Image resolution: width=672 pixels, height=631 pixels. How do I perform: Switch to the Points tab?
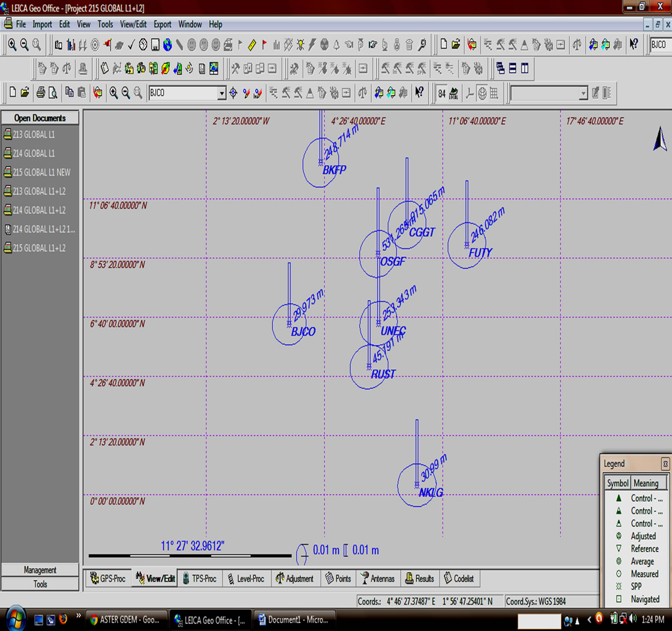pyautogui.click(x=338, y=579)
